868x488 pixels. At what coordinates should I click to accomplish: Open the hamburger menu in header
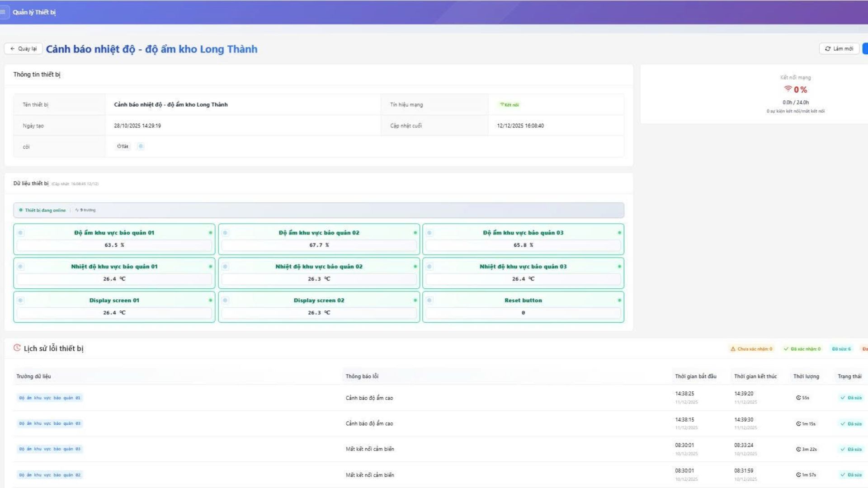tap(3, 12)
